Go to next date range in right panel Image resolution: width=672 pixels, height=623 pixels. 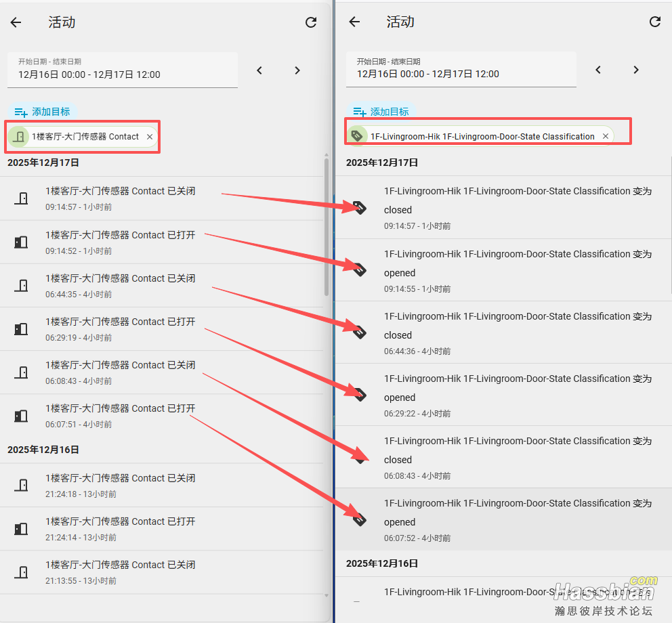coord(635,70)
